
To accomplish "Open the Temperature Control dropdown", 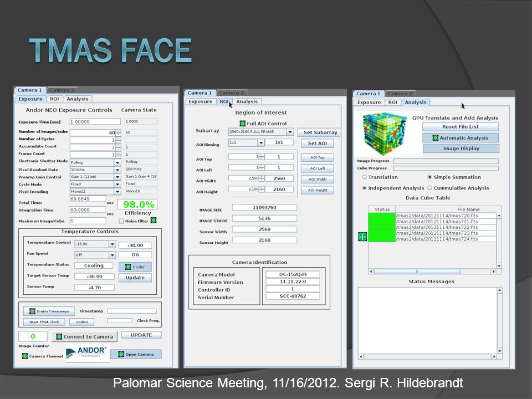I will (x=112, y=244).
